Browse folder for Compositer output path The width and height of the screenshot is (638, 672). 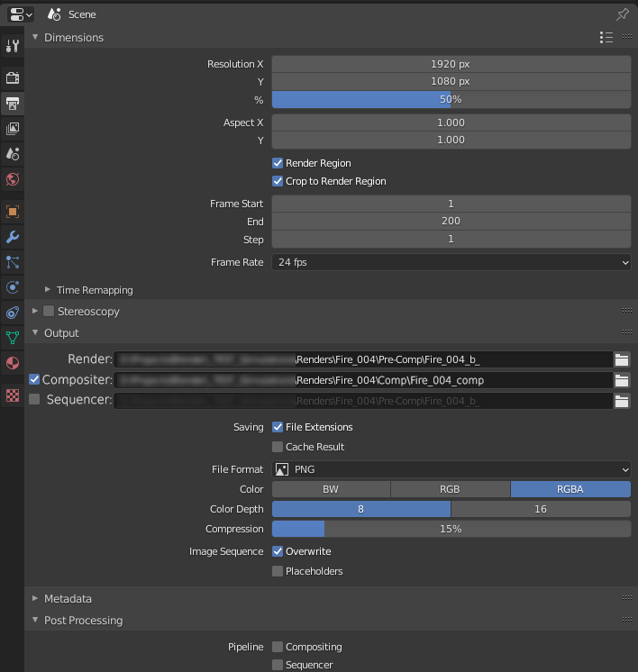pos(622,380)
